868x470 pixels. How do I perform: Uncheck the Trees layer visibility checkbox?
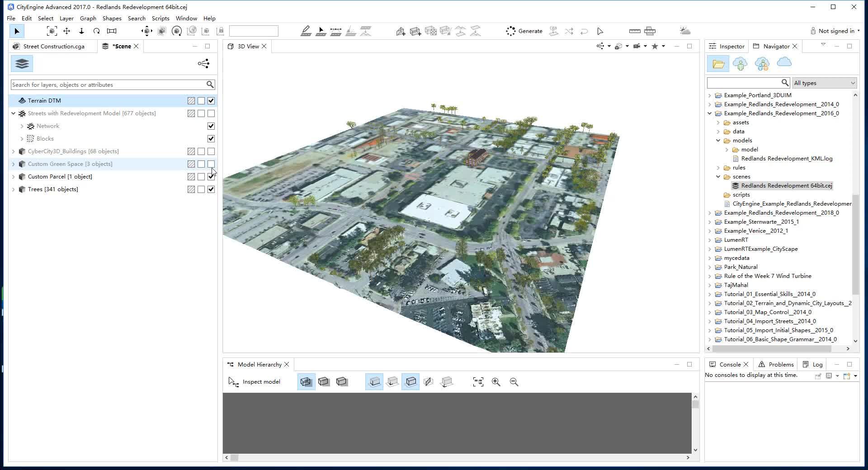[x=211, y=189]
